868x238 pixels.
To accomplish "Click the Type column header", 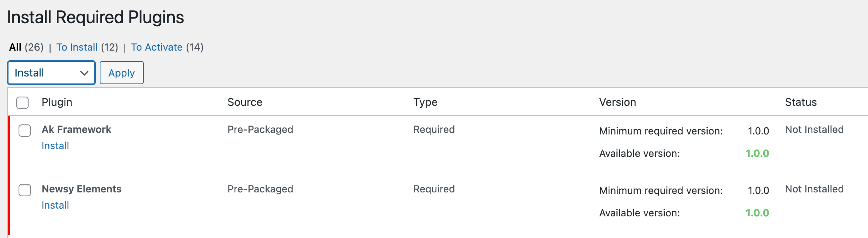I will (425, 102).
